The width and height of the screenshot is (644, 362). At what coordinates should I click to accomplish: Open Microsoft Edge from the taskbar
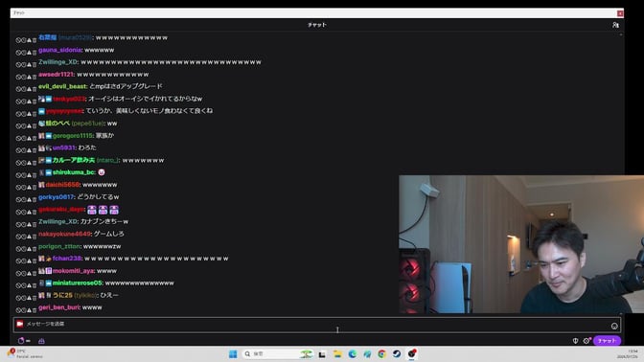(353, 353)
